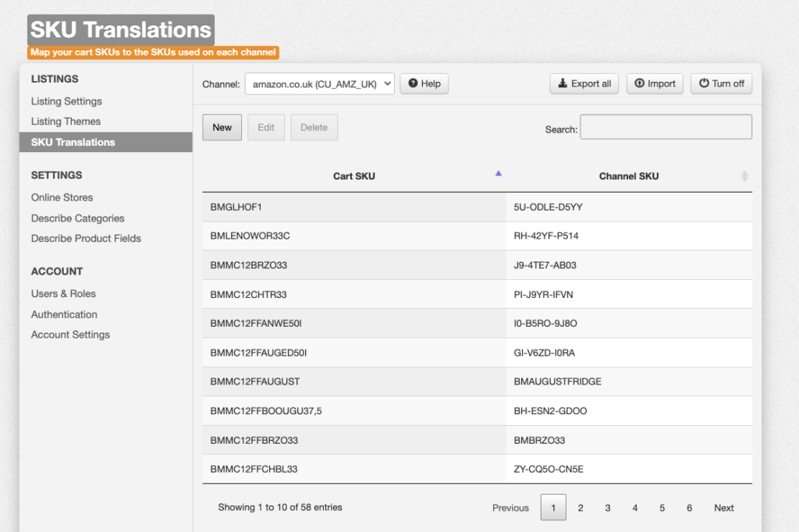This screenshot has width=799, height=532.
Task: Go to page 4 of results
Action: point(635,508)
